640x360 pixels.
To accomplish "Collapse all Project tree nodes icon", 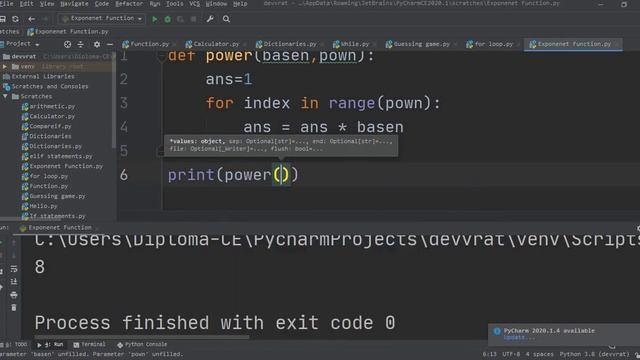I will pyautogui.click(x=80, y=44).
